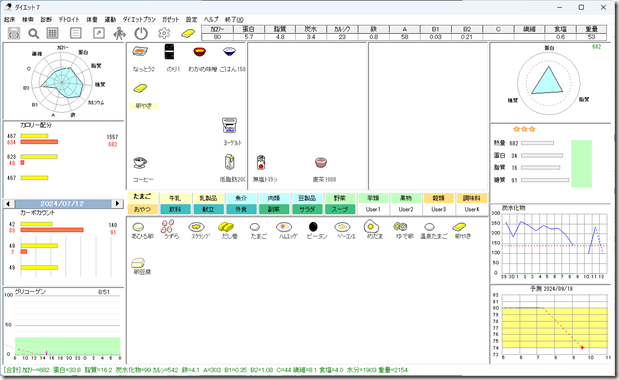
Task: Open the 運動 menu
Action: click(110, 19)
